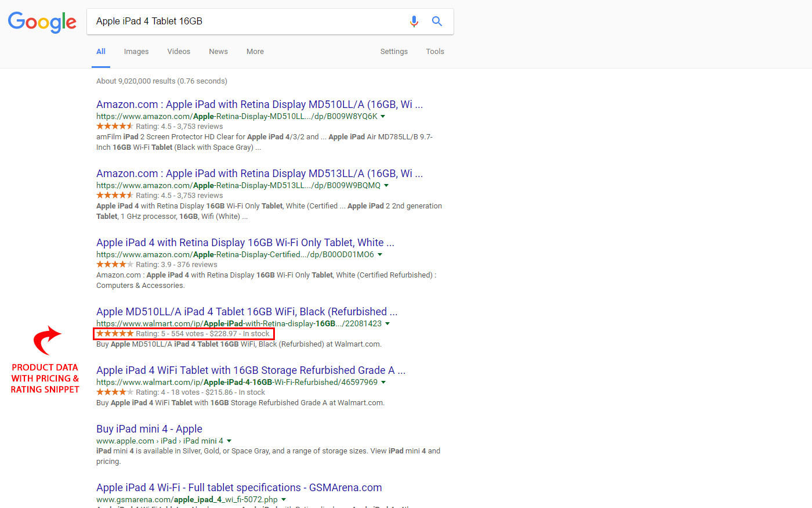
Task: Click four-star rating with 18 votes
Action: pyautogui.click(x=115, y=392)
